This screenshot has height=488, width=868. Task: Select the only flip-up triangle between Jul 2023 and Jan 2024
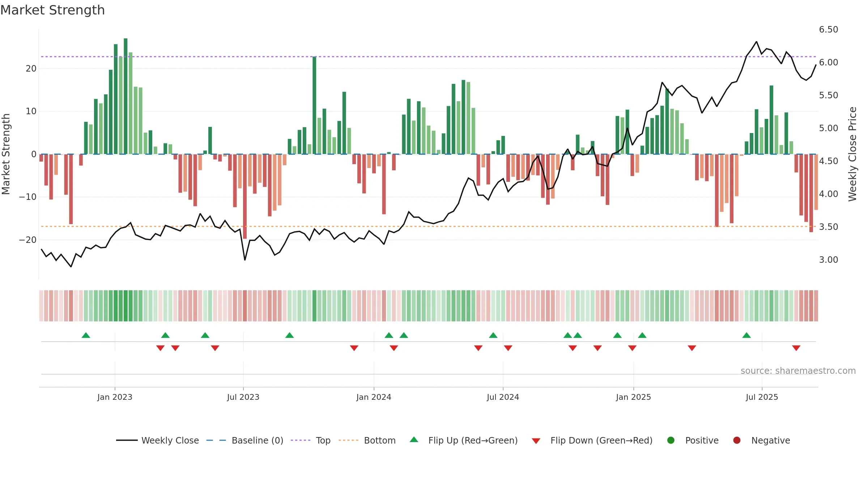pyautogui.click(x=289, y=335)
